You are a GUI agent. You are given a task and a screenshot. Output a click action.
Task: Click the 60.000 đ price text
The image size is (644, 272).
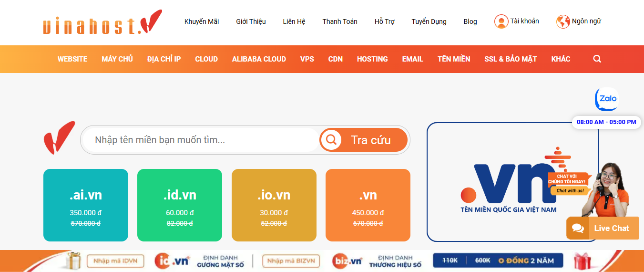[180, 213]
